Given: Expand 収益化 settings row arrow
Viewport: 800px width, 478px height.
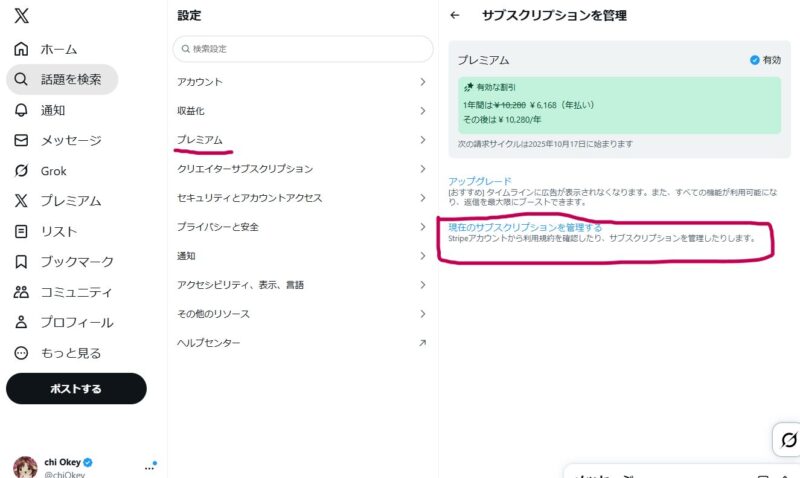Looking at the screenshot, I should pyautogui.click(x=422, y=111).
